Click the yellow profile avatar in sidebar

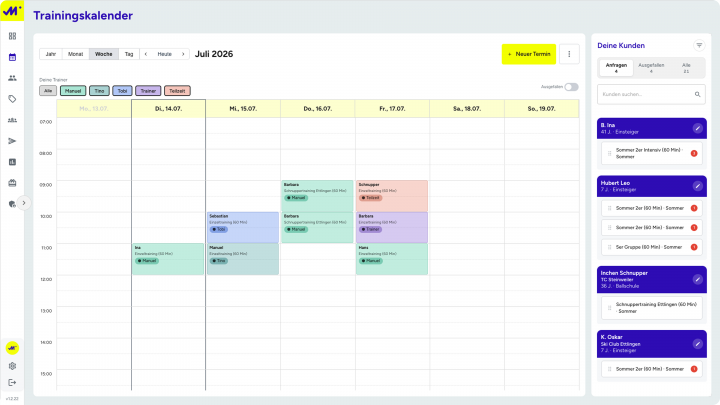coord(12,348)
